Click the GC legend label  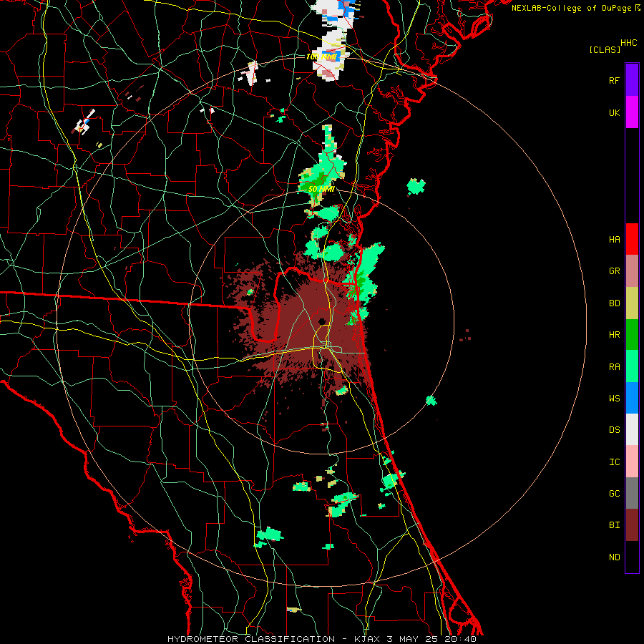[614, 493]
